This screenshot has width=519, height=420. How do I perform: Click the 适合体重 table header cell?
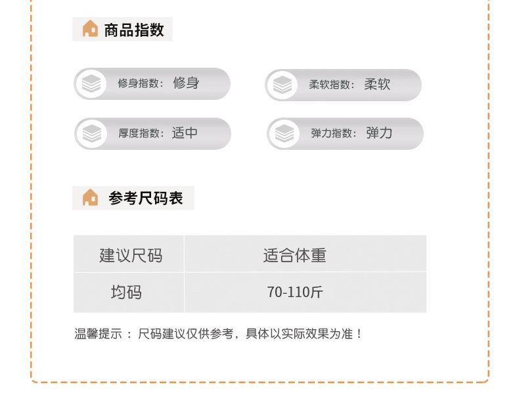(305, 254)
